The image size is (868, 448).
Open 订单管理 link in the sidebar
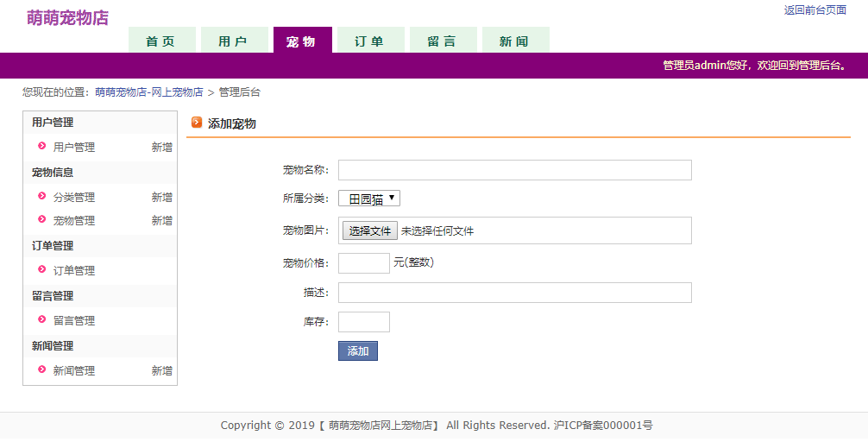pos(73,271)
